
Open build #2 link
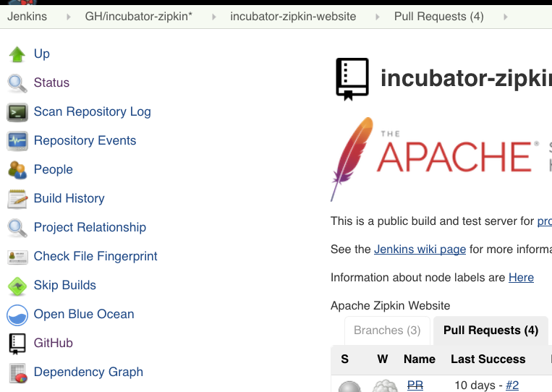(x=512, y=385)
